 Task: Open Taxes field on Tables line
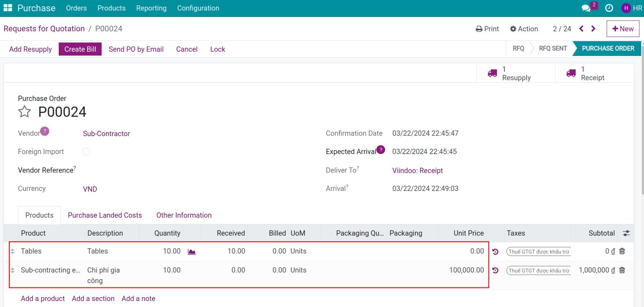coord(538,251)
